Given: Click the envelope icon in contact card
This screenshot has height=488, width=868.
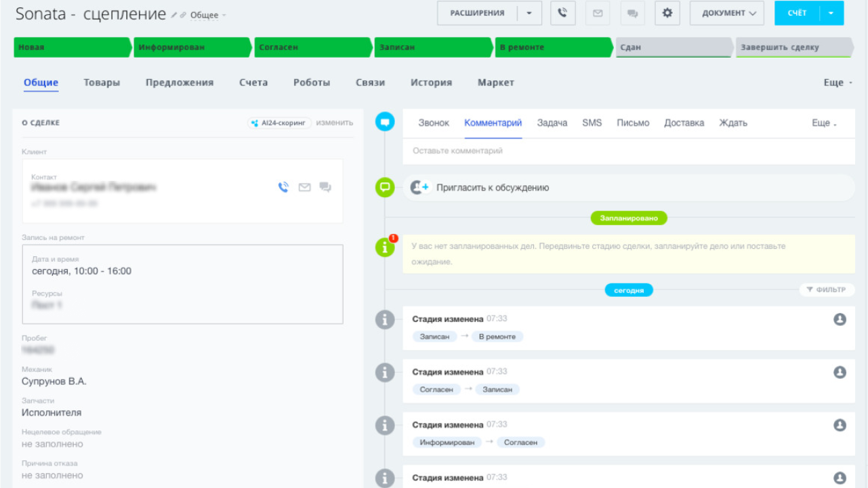Looking at the screenshot, I should [x=305, y=187].
